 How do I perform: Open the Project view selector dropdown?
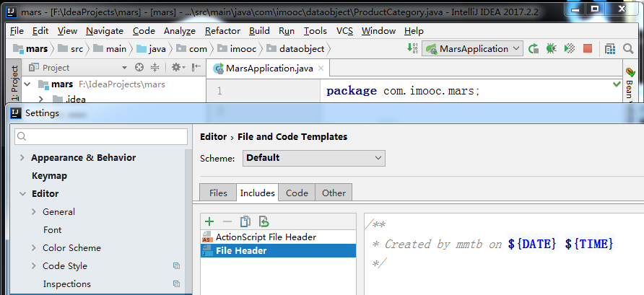click(x=124, y=68)
